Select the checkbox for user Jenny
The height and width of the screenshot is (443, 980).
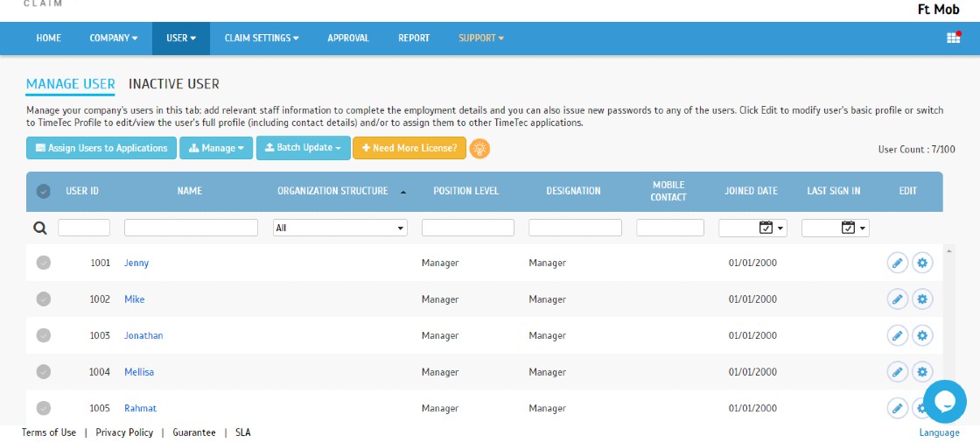coord(43,263)
